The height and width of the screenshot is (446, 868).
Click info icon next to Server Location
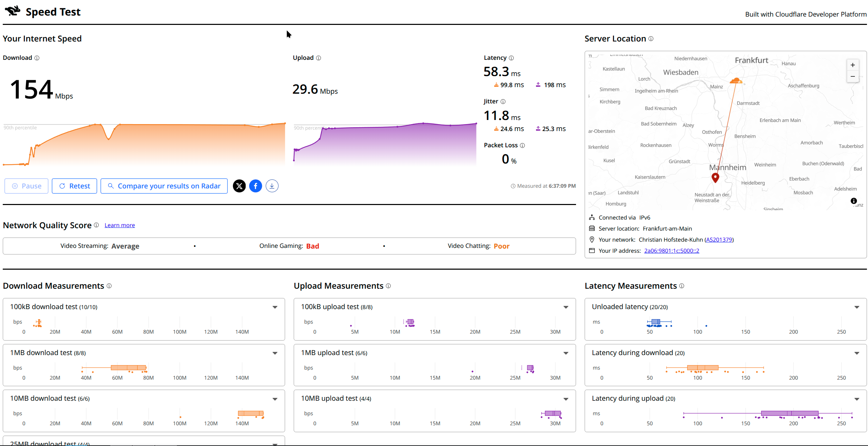tap(651, 39)
